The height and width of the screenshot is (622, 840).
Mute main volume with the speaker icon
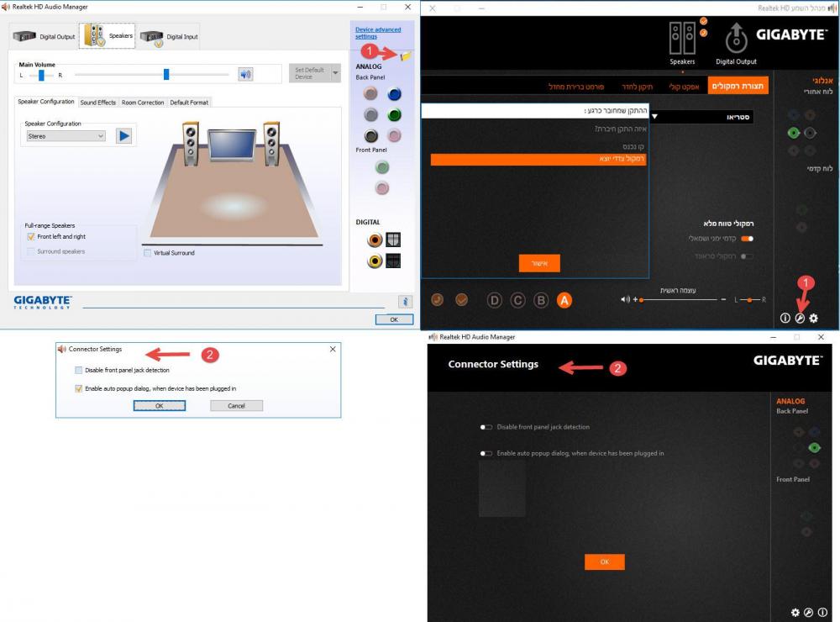[x=245, y=74]
